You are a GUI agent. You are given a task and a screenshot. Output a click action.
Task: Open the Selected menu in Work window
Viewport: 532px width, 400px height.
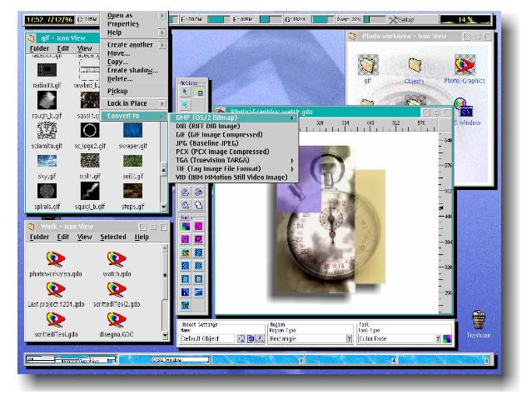click(112, 237)
